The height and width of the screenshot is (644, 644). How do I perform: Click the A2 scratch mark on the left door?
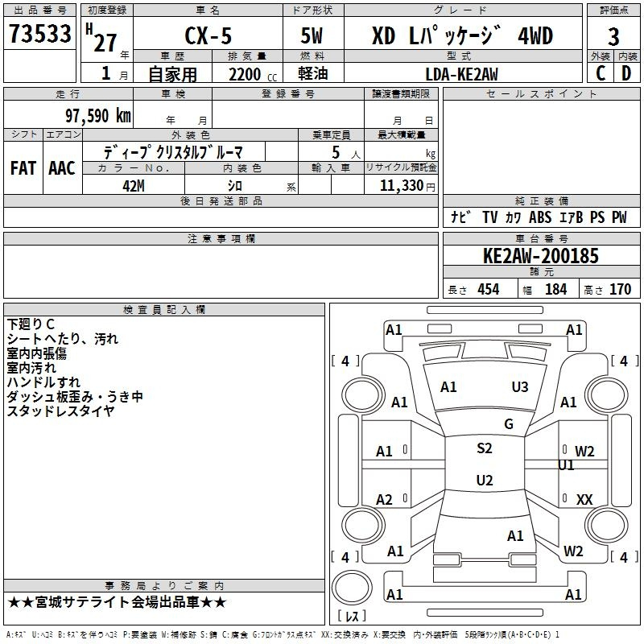[x=385, y=500]
